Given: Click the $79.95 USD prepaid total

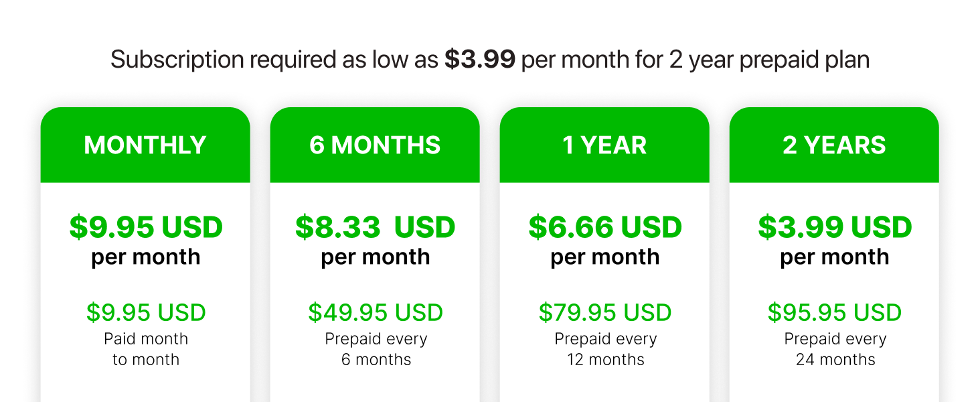Looking at the screenshot, I should click(x=605, y=313).
